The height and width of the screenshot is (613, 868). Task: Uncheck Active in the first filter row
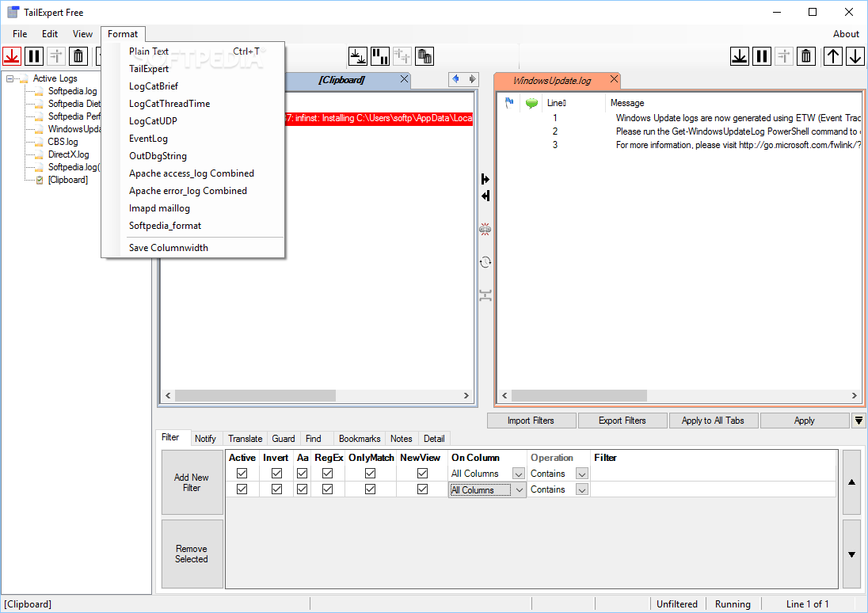(x=242, y=474)
